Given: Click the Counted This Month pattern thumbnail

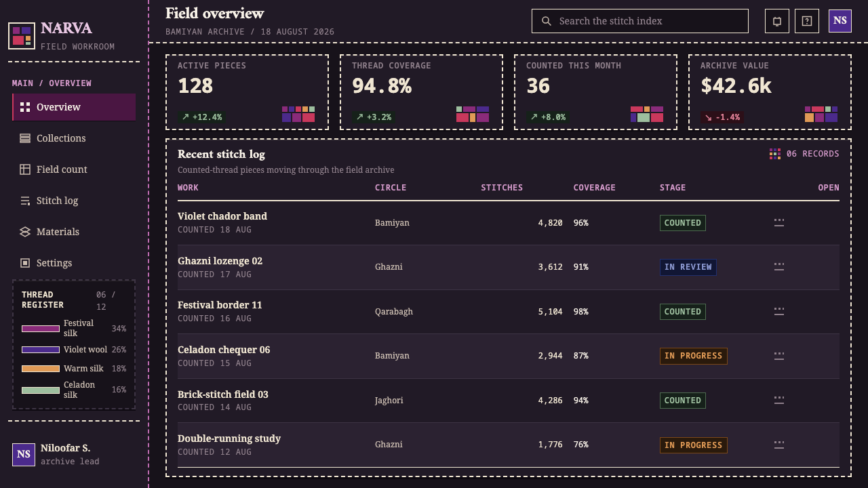Looking at the screenshot, I should pyautogui.click(x=647, y=114).
